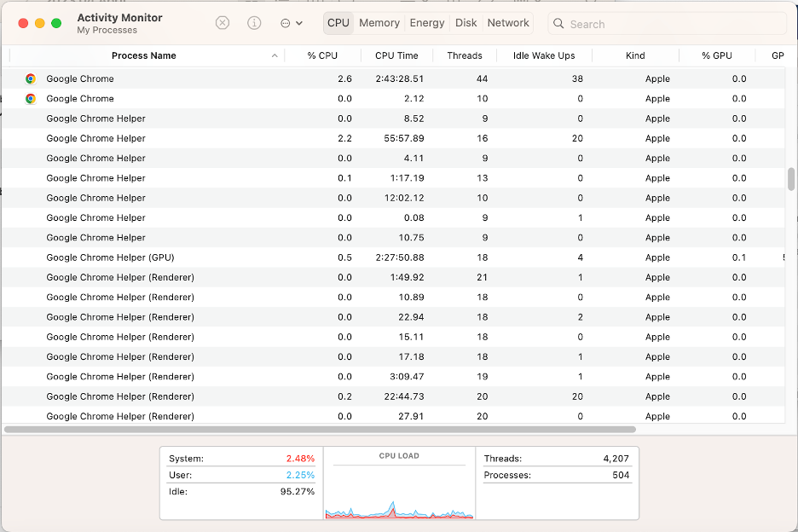Click the Stop process (X) toolbar icon
798x532 pixels.
click(x=223, y=23)
